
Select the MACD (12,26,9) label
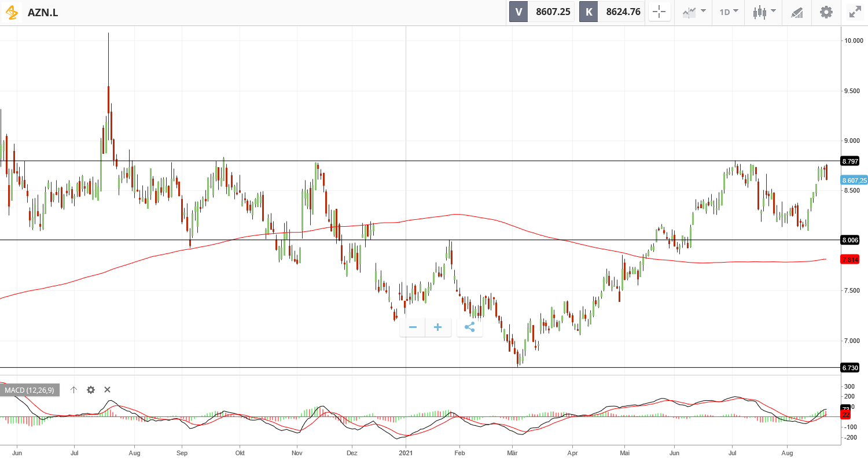[30, 390]
